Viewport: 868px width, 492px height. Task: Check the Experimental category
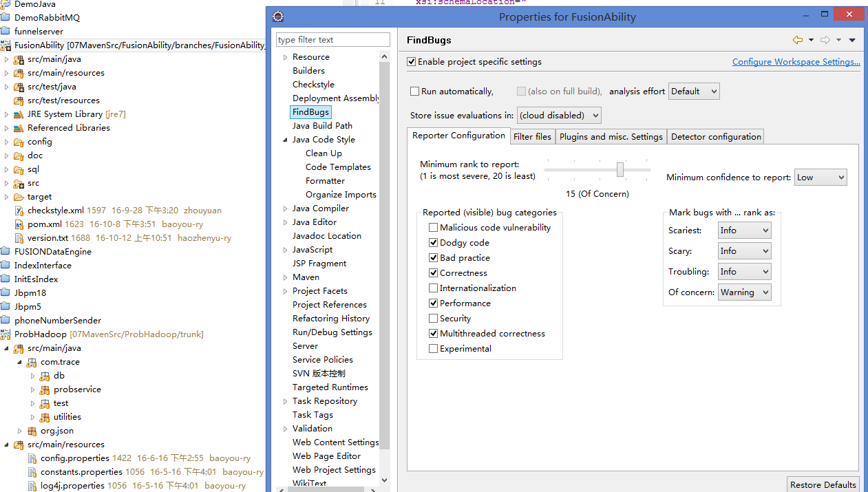pyautogui.click(x=433, y=349)
